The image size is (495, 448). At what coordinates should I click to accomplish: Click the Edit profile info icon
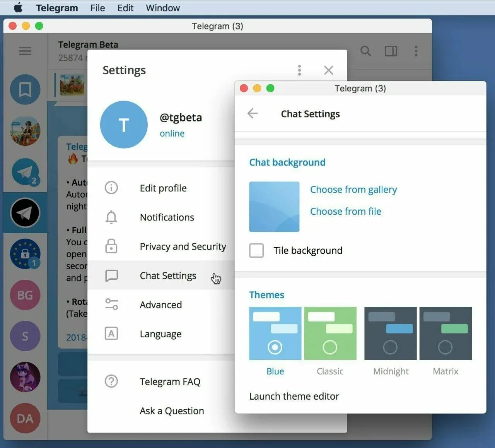111,188
